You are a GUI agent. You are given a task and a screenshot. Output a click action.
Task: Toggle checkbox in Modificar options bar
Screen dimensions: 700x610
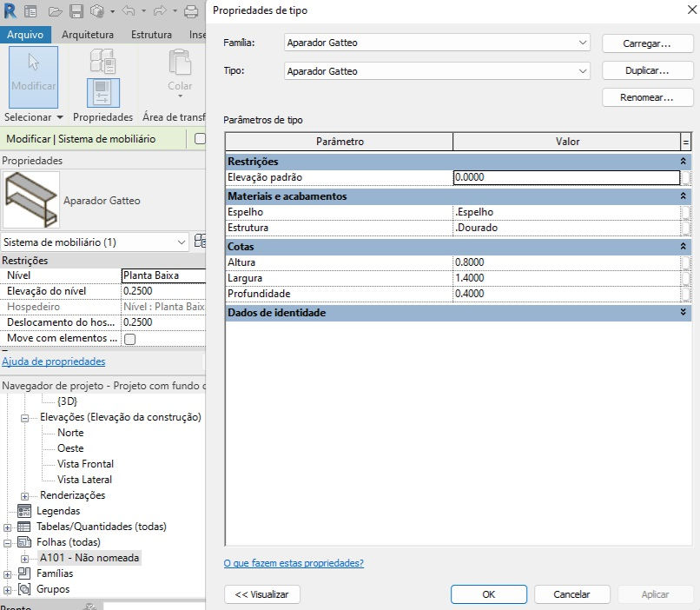click(x=200, y=139)
